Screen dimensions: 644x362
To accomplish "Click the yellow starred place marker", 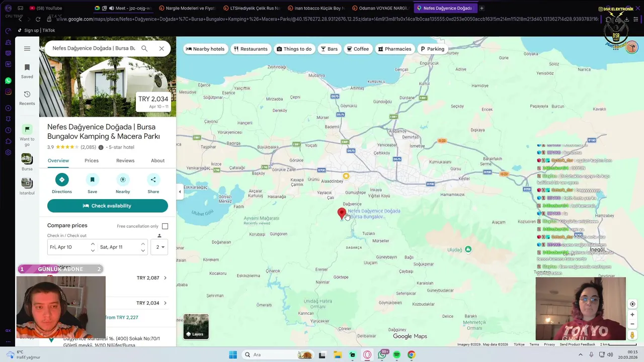I will tap(346, 176).
